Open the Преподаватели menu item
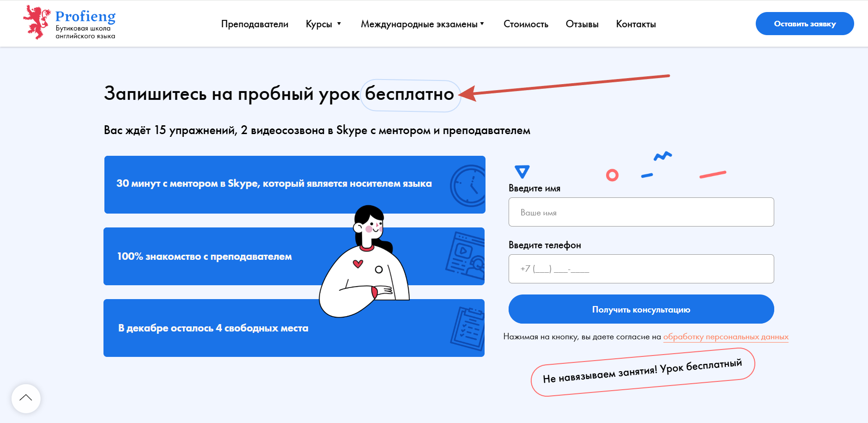The height and width of the screenshot is (423, 868). [x=255, y=24]
